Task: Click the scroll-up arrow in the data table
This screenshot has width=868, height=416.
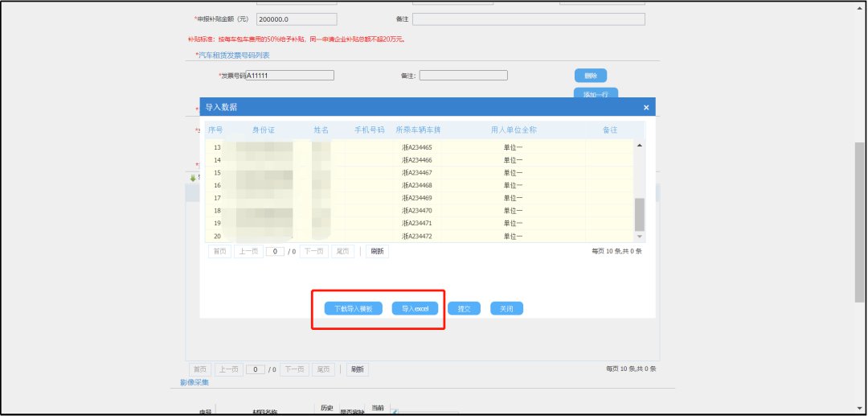Action: 640,145
